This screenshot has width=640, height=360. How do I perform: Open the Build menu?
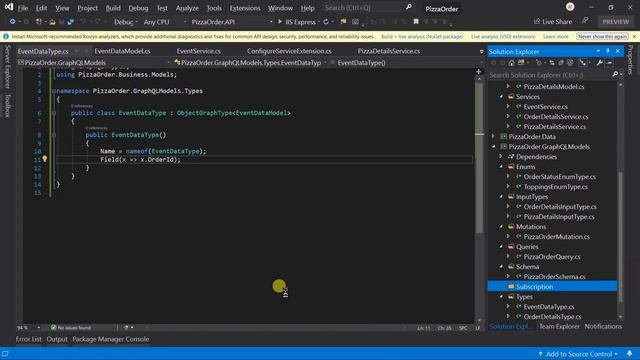pos(113,8)
